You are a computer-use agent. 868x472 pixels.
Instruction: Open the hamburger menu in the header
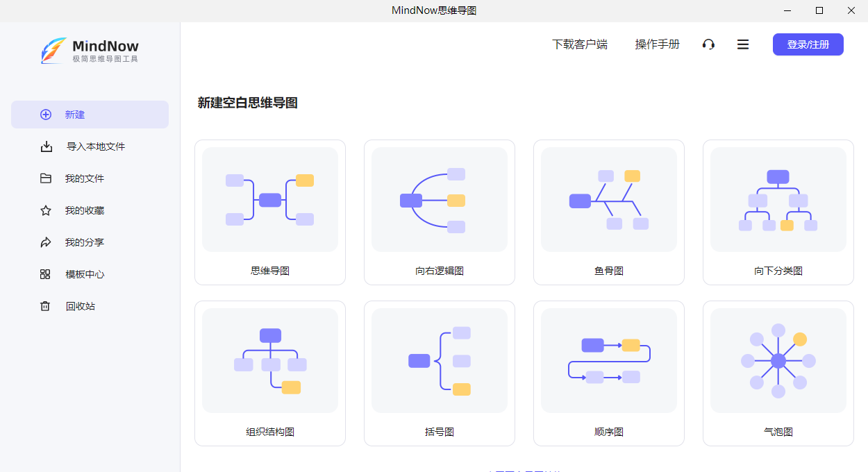tap(743, 44)
